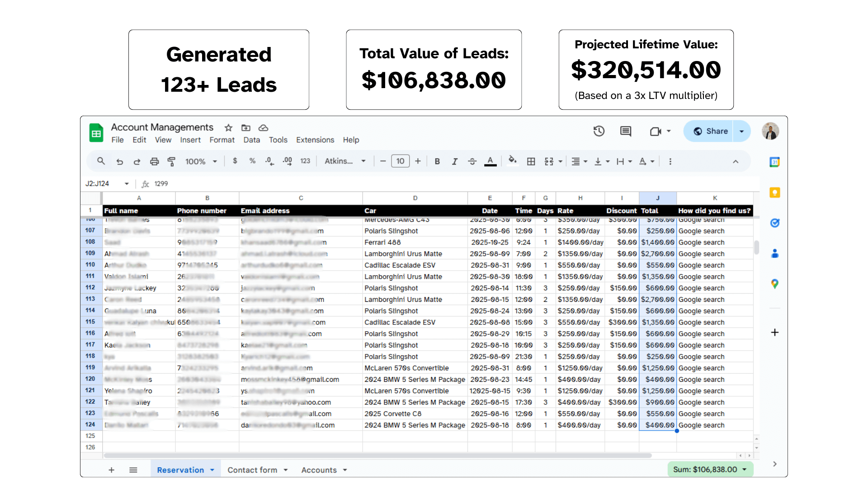Toggle strikethrough formatting
The height and width of the screenshot is (488, 868).
472,161
